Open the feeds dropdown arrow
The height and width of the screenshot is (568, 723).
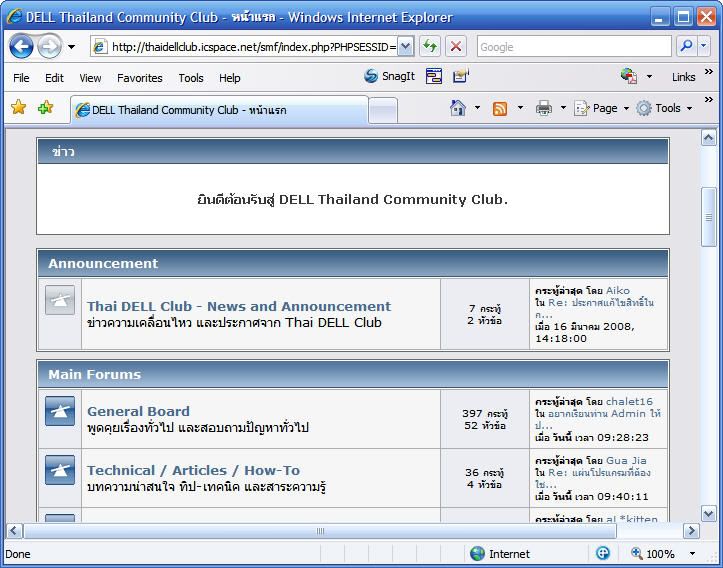[520, 108]
